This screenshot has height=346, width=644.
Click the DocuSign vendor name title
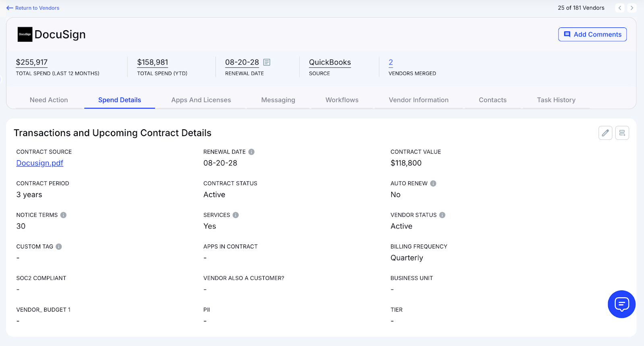point(60,35)
